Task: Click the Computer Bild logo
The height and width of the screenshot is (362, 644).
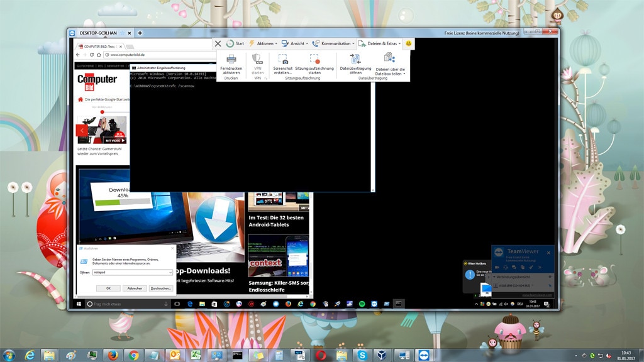Action: click(x=97, y=82)
